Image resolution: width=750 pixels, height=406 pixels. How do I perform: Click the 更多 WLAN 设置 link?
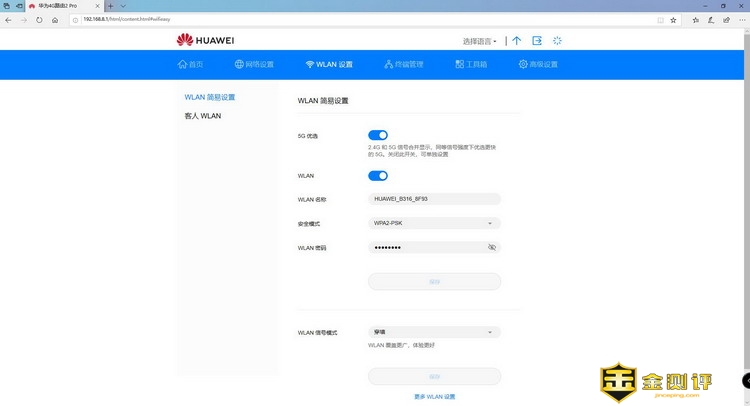(434, 397)
